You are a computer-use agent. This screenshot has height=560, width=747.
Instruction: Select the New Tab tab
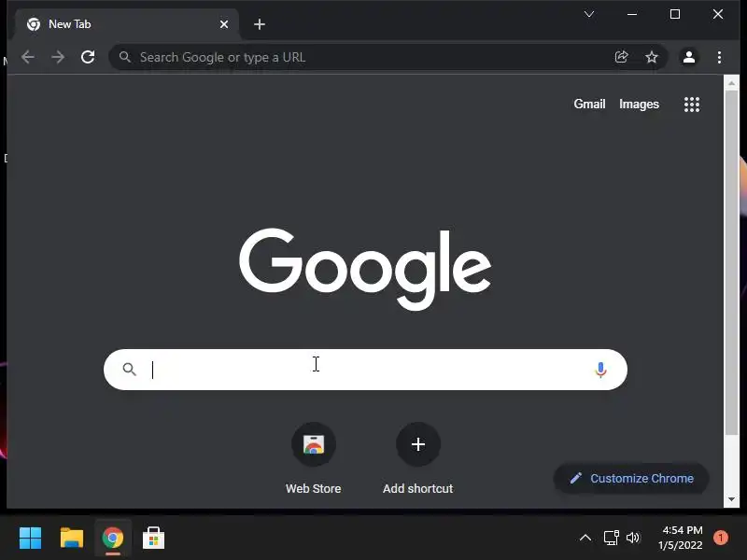[127, 24]
